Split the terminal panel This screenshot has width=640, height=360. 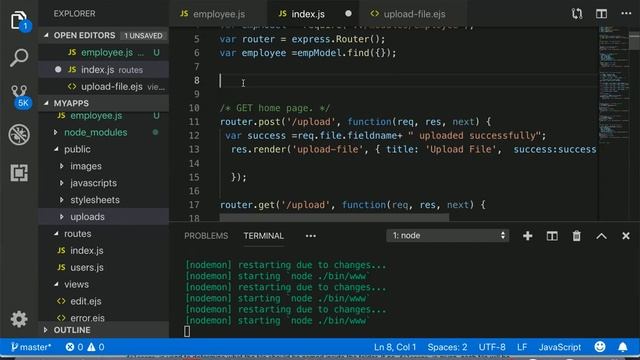[552, 236]
